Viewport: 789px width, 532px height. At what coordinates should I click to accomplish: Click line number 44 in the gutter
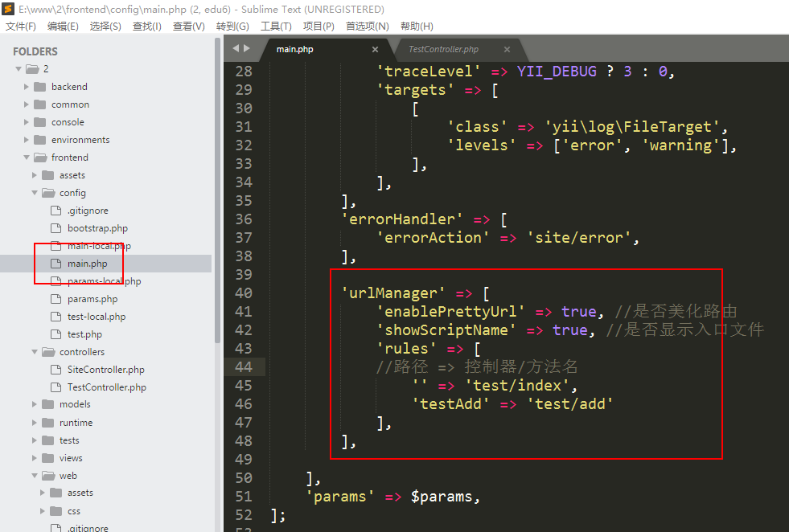click(243, 367)
